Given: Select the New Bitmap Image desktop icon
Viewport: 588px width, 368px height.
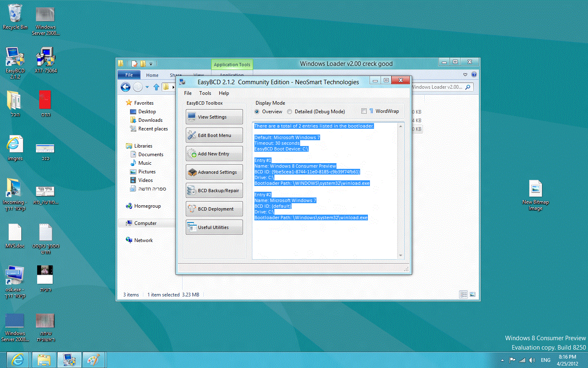Looking at the screenshot, I should coord(535,195).
